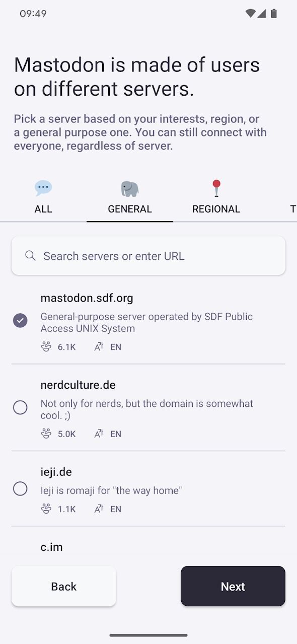Click the search servers input field

[148, 255]
